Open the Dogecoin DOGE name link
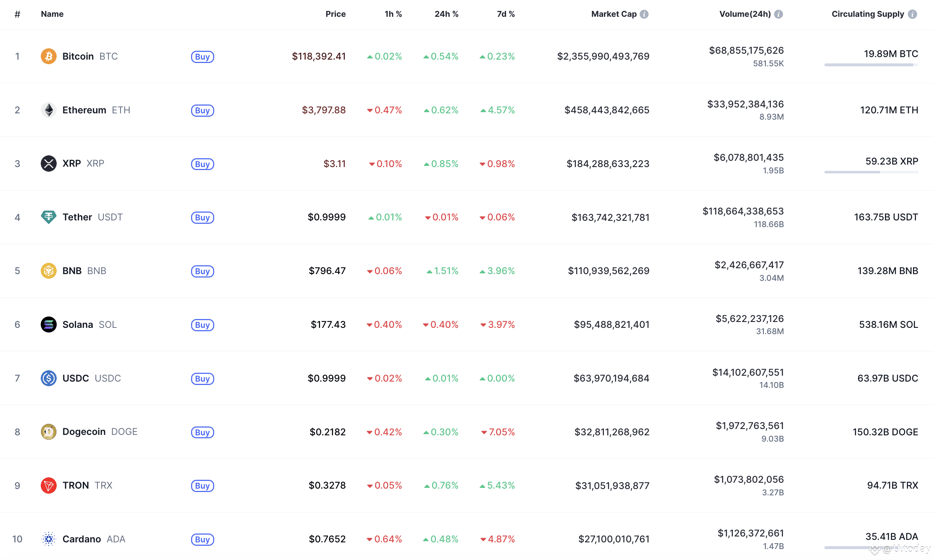Viewport: 934px width, 560px height. (x=100, y=432)
